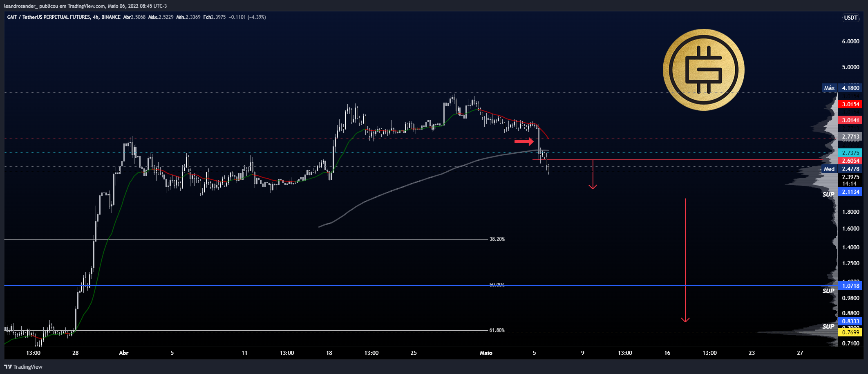The height and width of the screenshot is (374, 868).
Task: Click the 61.80% Fibonacci level label
Action: click(497, 330)
